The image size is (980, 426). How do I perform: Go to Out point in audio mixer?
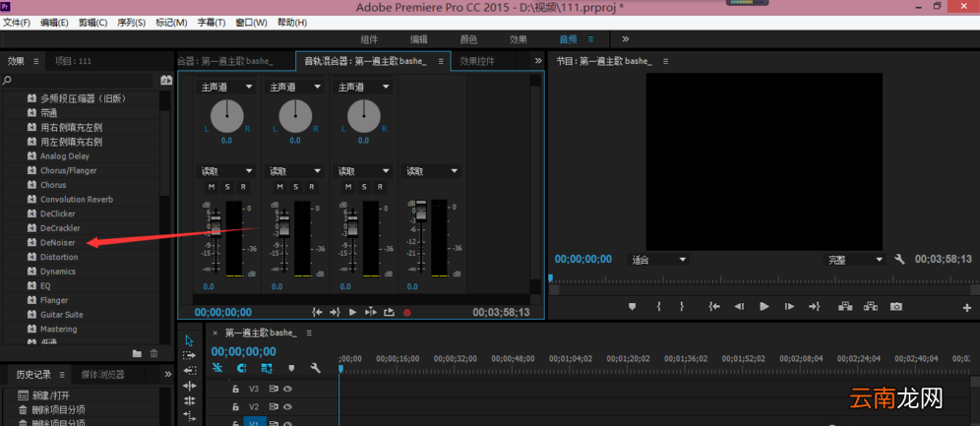335,312
